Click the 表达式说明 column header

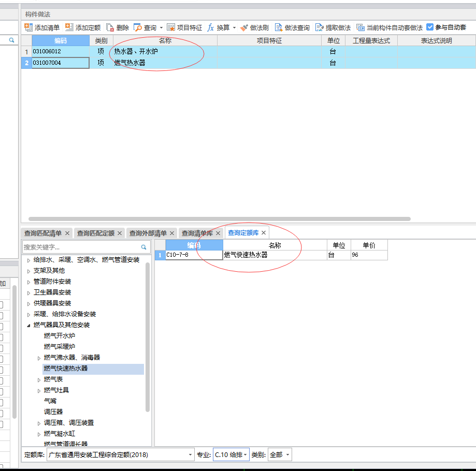point(437,41)
